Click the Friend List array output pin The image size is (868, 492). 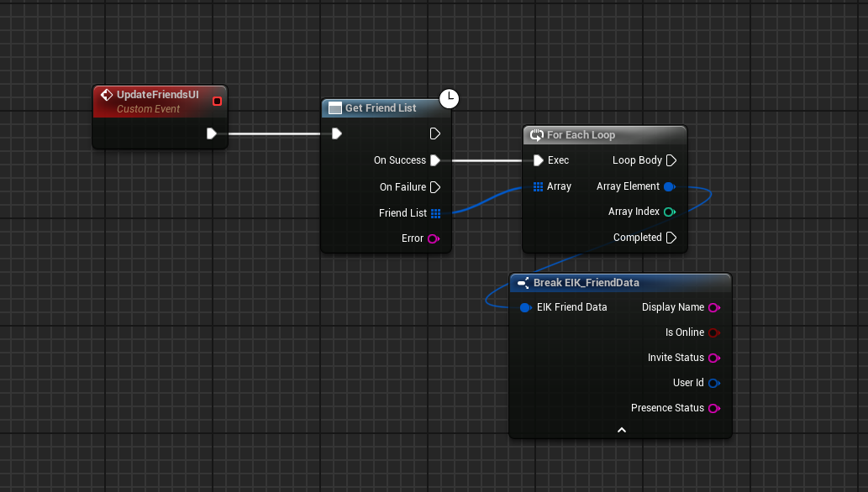(x=435, y=213)
